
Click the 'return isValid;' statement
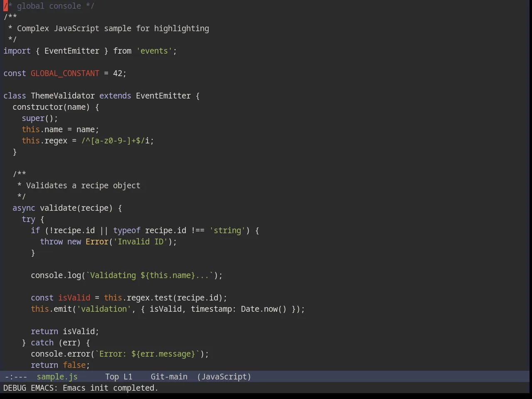[x=65, y=331]
